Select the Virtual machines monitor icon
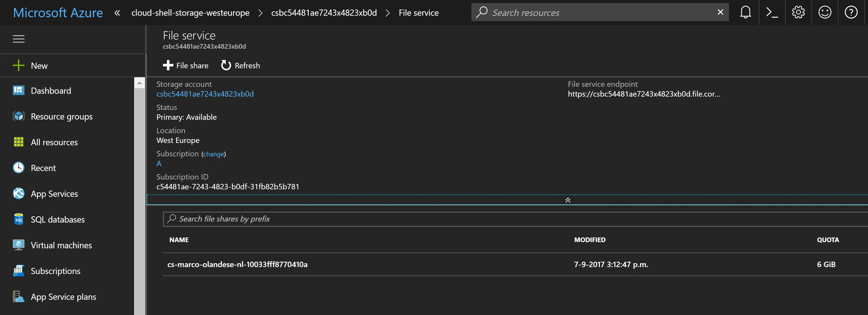 click(19, 245)
